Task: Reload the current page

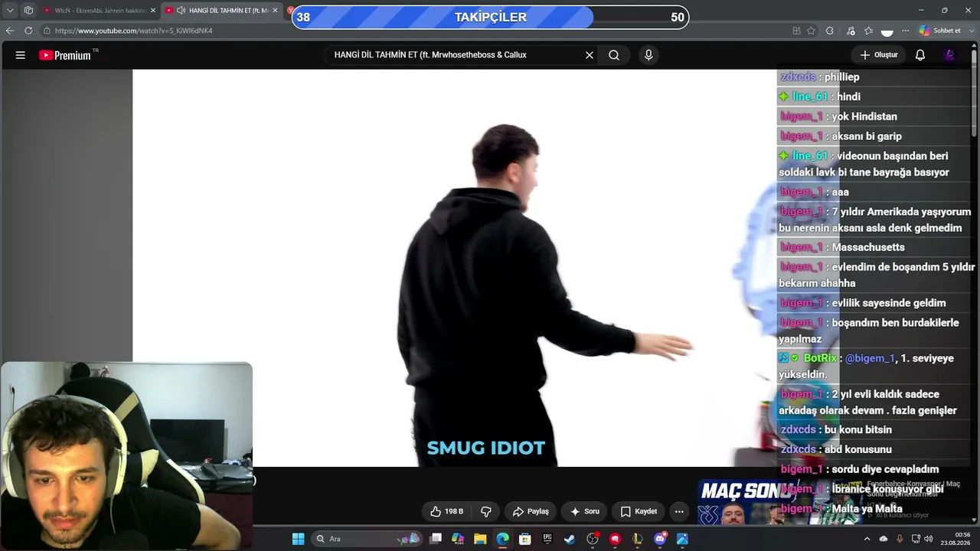Action: (x=28, y=31)
